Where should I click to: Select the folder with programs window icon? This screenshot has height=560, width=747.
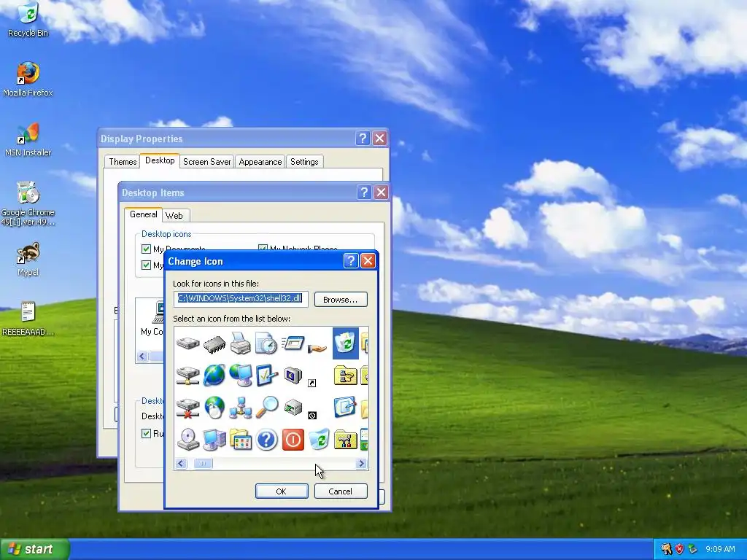coord(241,440)
